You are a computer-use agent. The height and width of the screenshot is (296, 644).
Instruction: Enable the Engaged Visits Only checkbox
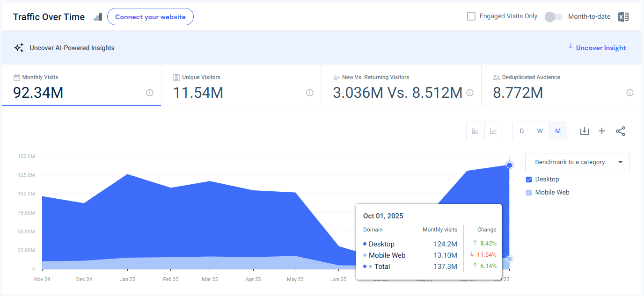471,16
